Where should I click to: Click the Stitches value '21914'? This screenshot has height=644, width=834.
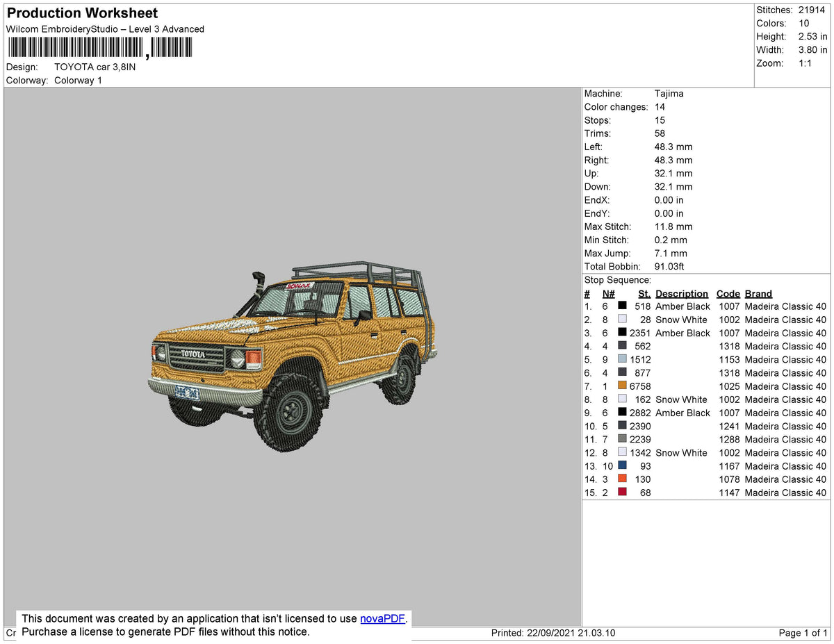812,10
